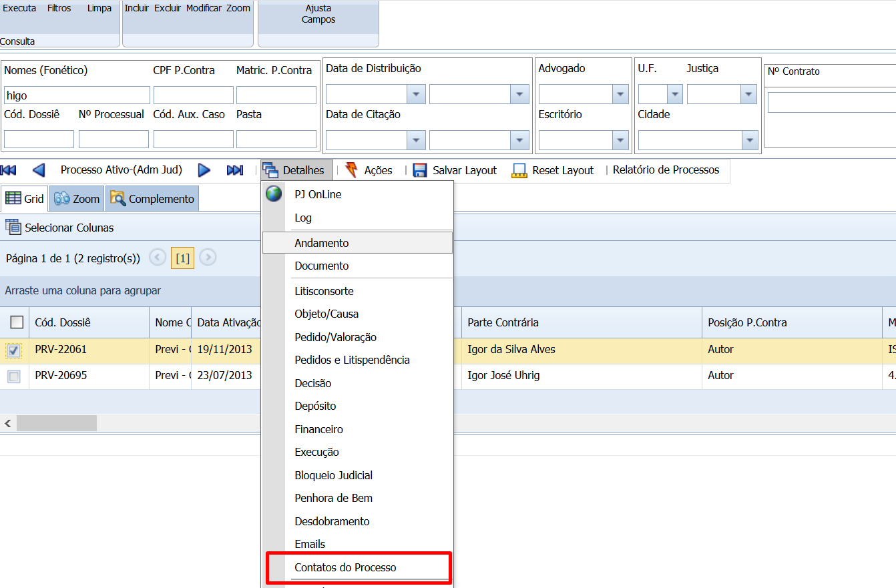Uncheck the PRV-22061 row checkbox
The image size is (896, 588).
coord(14,350)
